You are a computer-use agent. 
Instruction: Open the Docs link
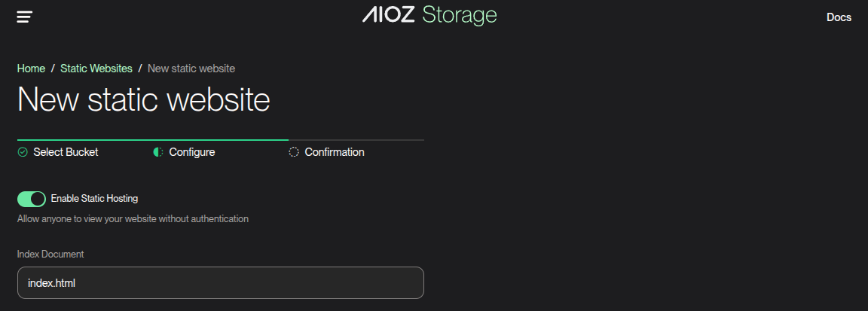[839, 17]
